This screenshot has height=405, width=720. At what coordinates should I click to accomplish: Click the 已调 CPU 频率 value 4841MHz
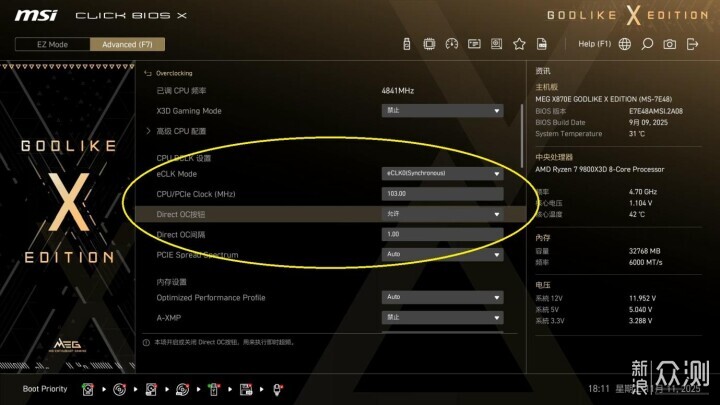(398, 91)
